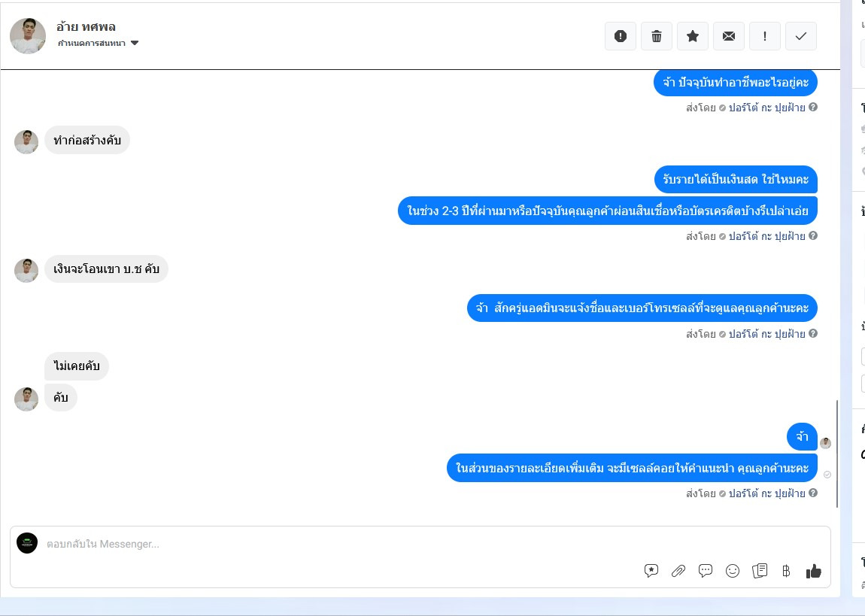Image resolution: width=865 pixels, height=616 pixels.
Task: Open the notes document icon in reply bar
Action: coord(760,571)
